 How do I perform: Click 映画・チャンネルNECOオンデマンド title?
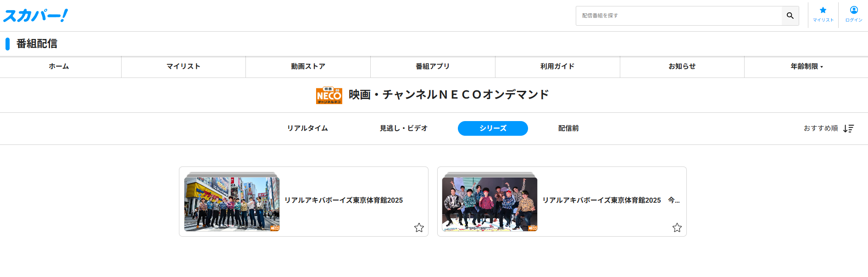(x=449, y=95)
